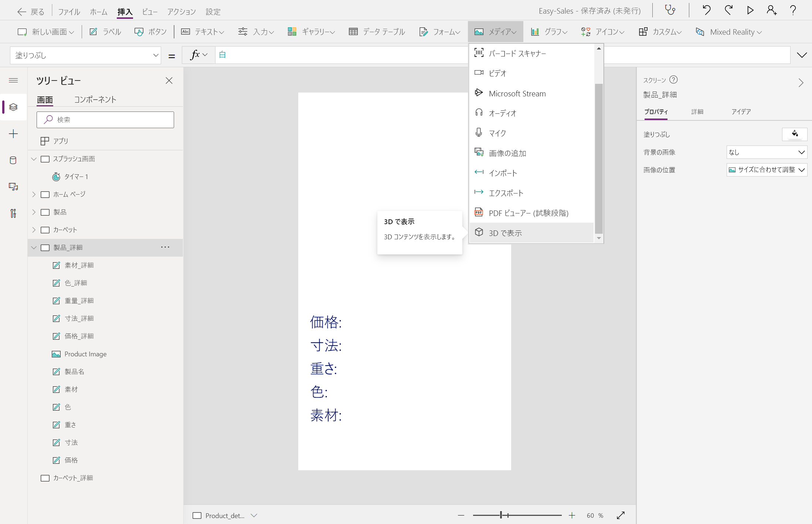Expand 製品 tree node

pyautogui.click(x=34, y=212)
